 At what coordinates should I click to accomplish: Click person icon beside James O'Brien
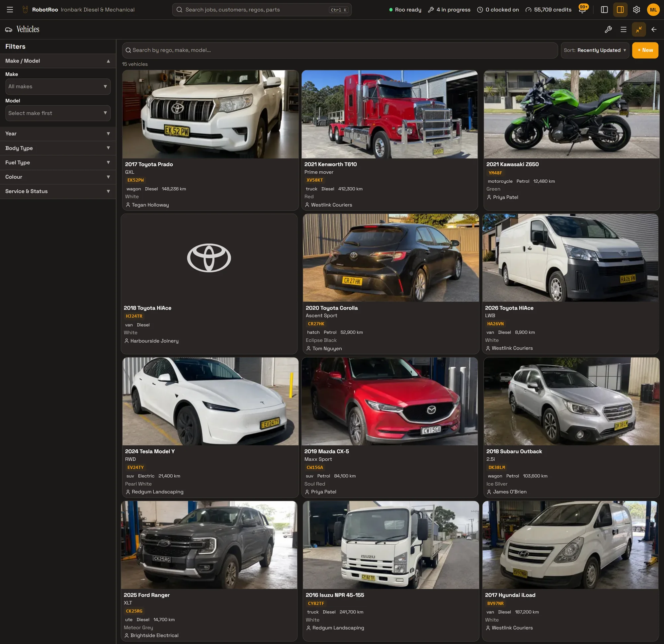489,492
